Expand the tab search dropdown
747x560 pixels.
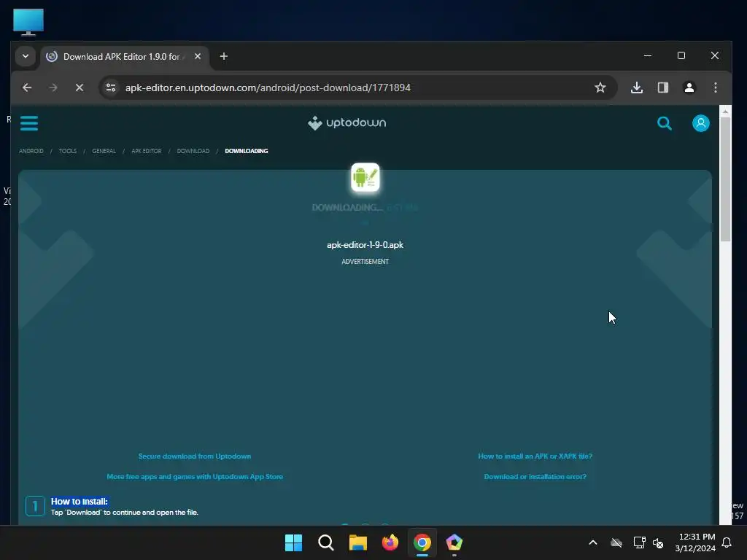click(x=26, y=56)
